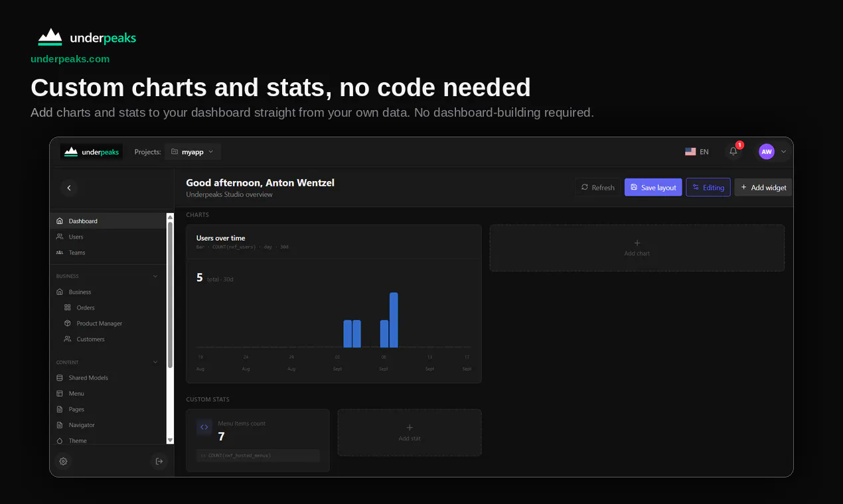Click the Customers people icon
This screenshot has width=843, height=504.
tap(68, 340)
